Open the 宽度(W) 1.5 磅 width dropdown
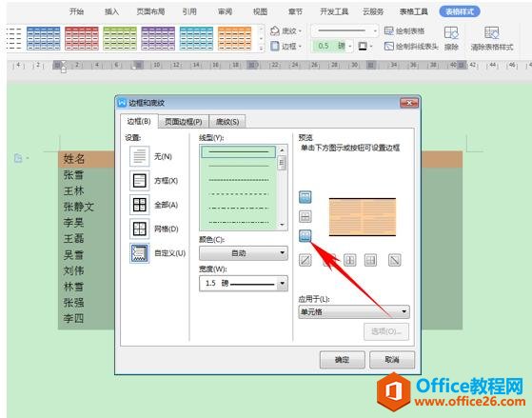Image resolution: width=532 pixels, height=418 pixels. (x=244, y=283)
